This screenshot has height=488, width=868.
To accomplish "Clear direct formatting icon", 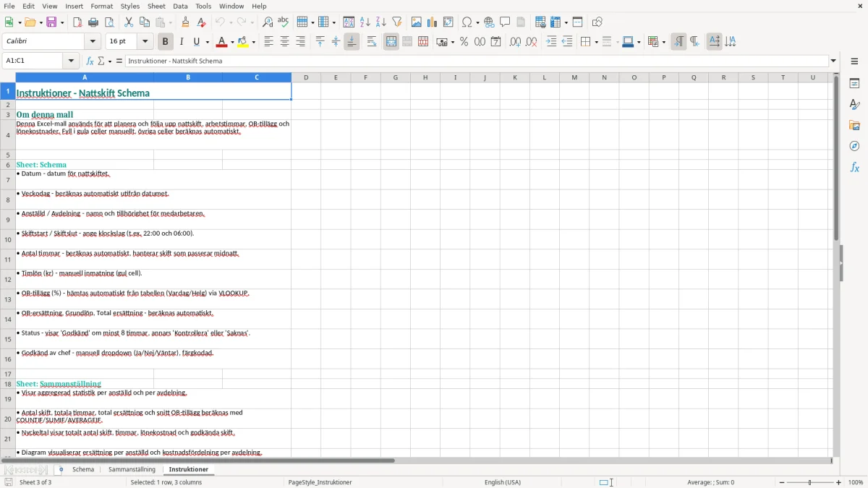I will (x=201, y=22).
